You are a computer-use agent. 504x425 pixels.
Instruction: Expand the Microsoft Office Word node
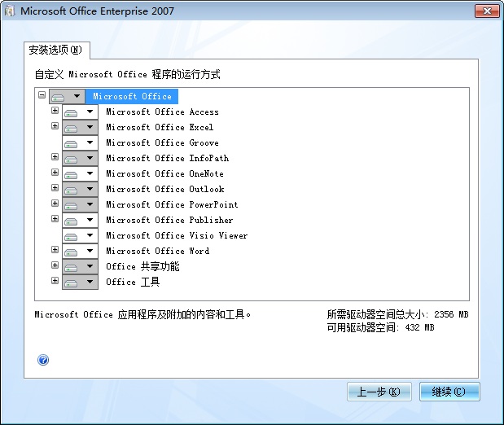click(x=55, y=249)
